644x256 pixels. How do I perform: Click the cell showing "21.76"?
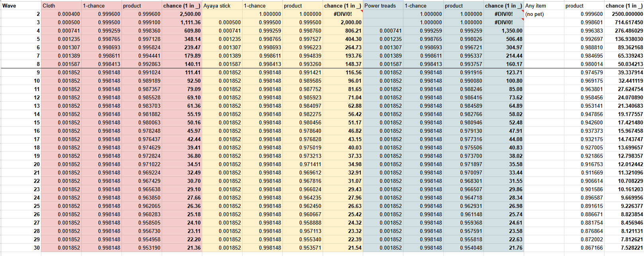504,248
